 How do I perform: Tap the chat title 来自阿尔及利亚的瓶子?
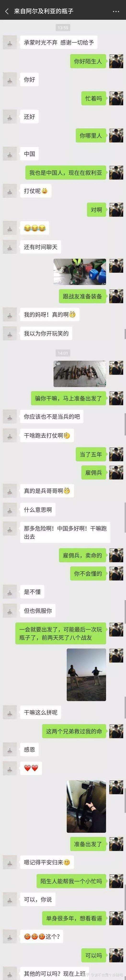(x=43, y=11)
